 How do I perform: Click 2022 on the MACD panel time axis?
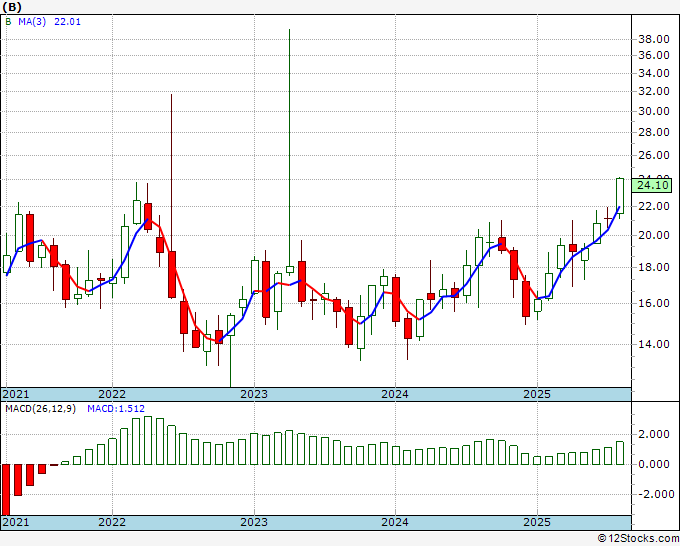click(112, 522)
